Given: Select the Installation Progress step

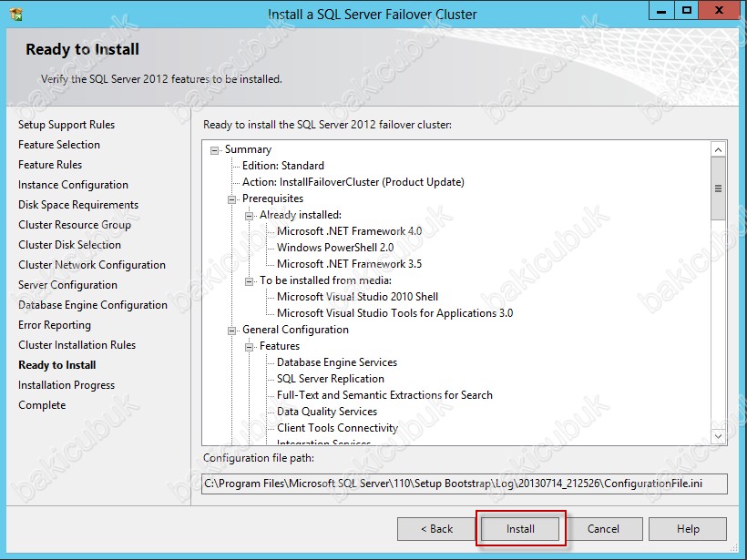Looking at the screenshot, I should coord(67,385).
